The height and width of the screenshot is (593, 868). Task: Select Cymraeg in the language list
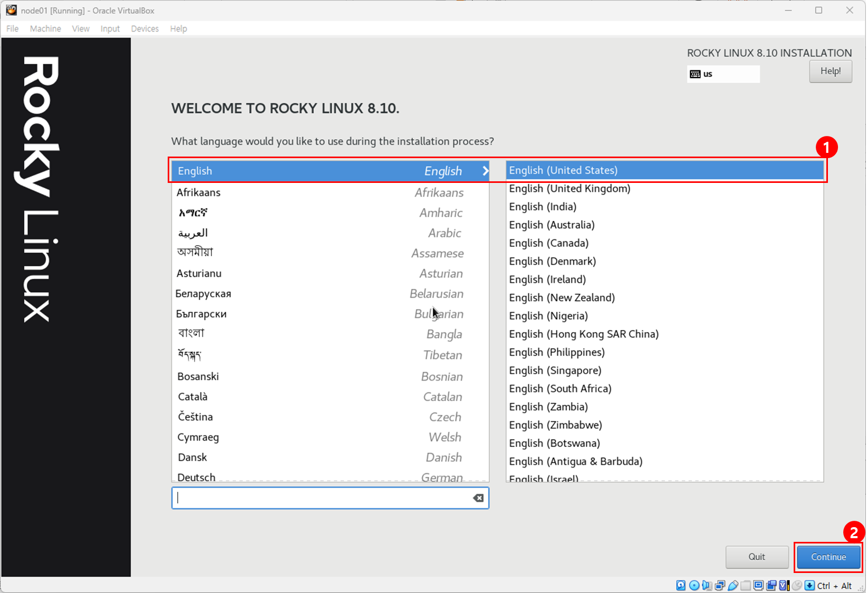click(331, 437)
